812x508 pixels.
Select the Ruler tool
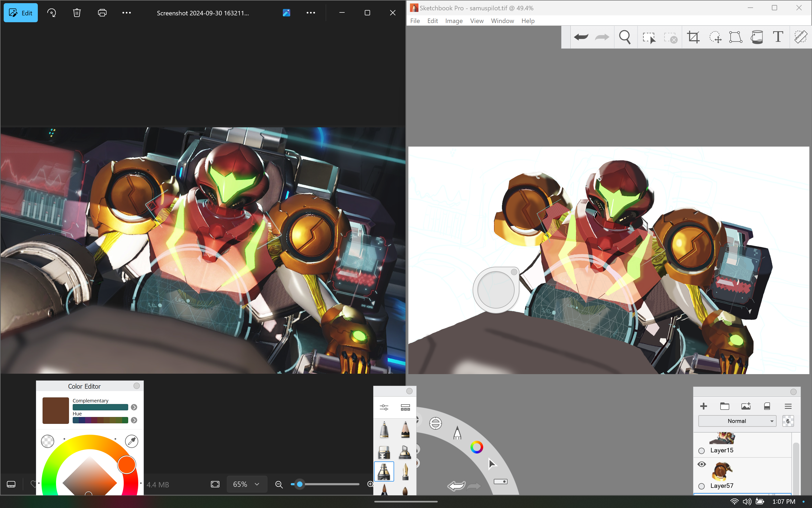coord(801,37)
